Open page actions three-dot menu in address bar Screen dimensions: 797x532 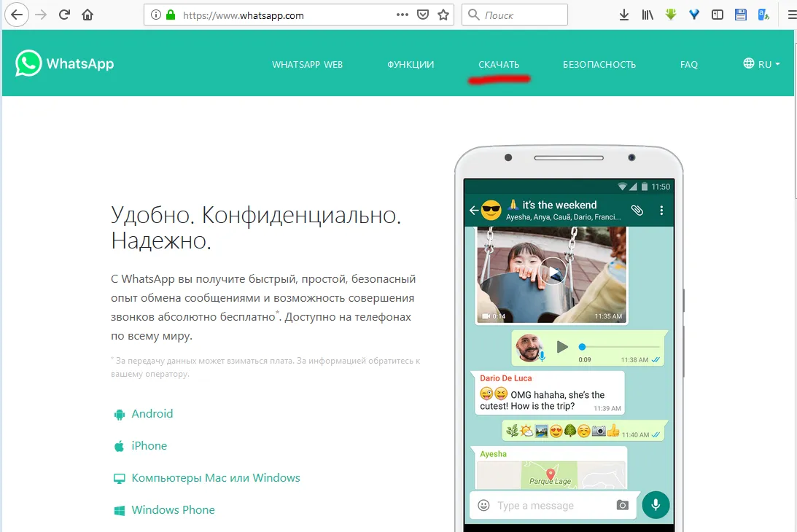tap(403, 15)
